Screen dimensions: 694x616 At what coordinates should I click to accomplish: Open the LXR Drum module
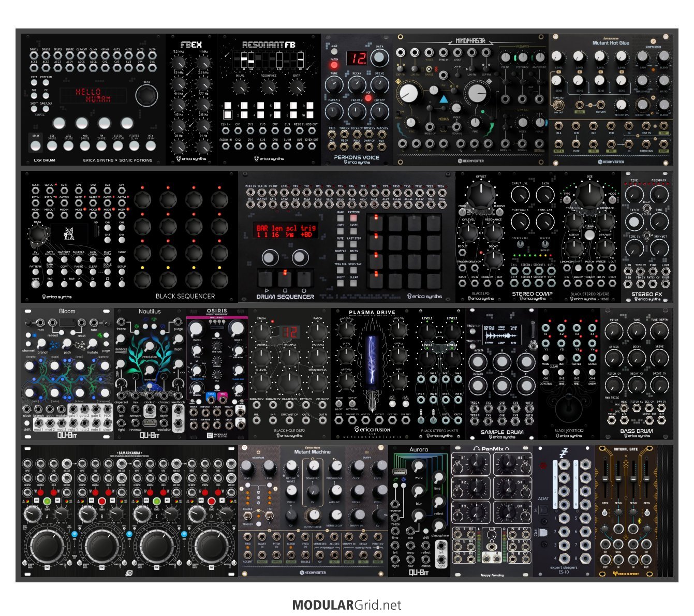[x=93, y=99]
